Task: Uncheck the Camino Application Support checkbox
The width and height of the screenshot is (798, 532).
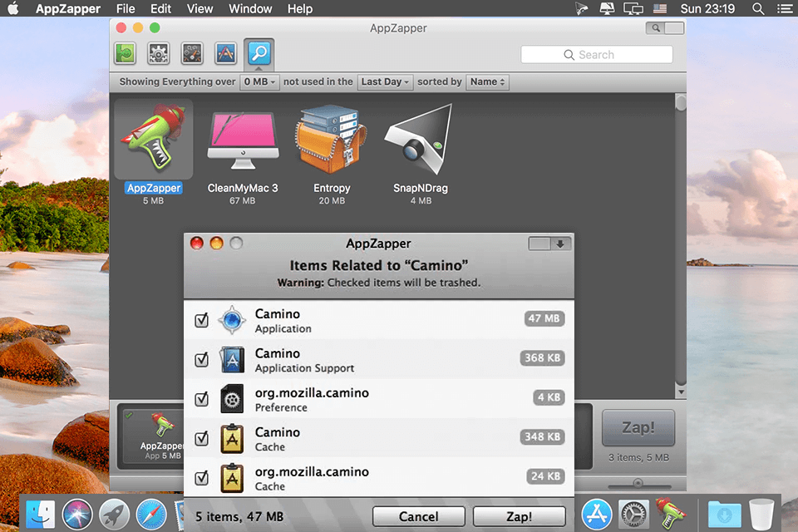Action: point(201,359)
